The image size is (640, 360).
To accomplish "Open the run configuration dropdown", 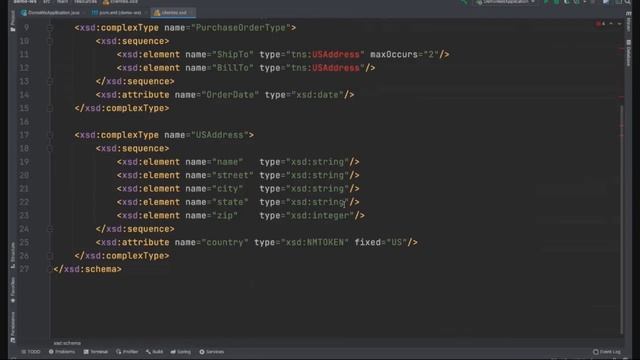I will coord(505,2).
